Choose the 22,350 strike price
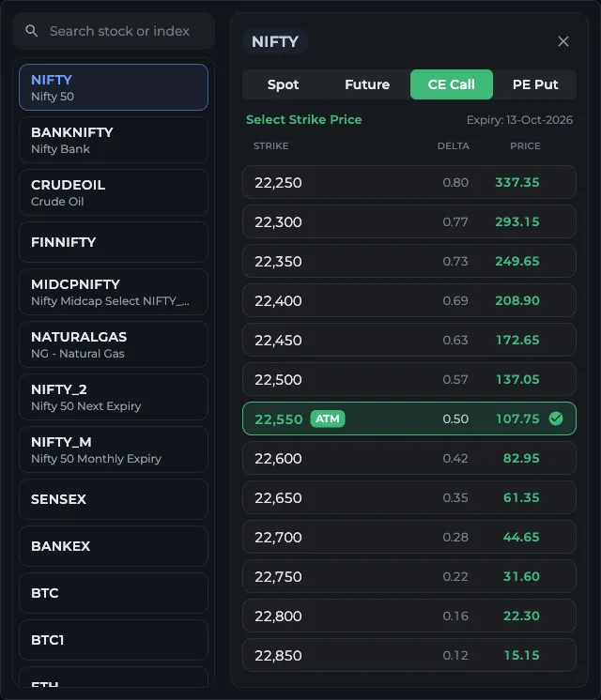The width and height of the screenshot is (601, 700). click(409, 261)
